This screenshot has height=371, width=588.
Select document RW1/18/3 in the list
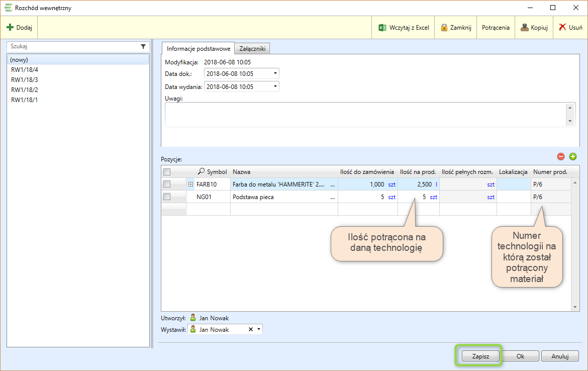(25, 80)
